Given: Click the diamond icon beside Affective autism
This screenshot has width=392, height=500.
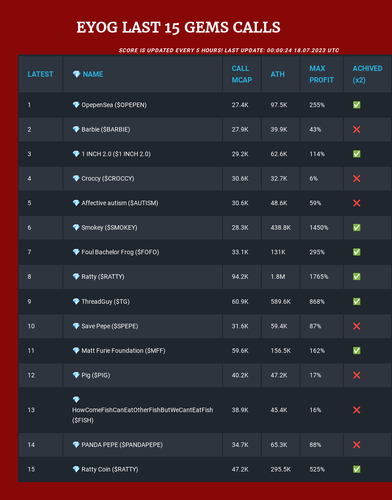Looking at the screenshot, I should point(76,203).
